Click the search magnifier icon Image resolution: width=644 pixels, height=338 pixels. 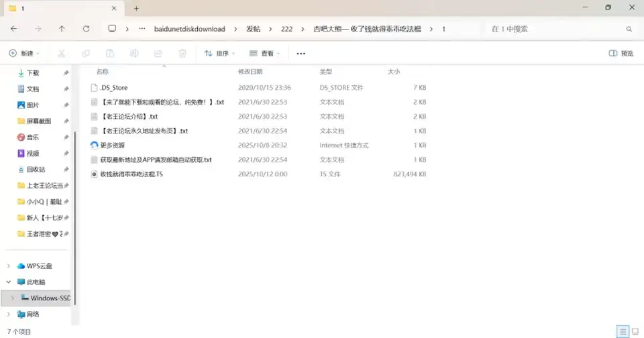click(x=629, y=29)
